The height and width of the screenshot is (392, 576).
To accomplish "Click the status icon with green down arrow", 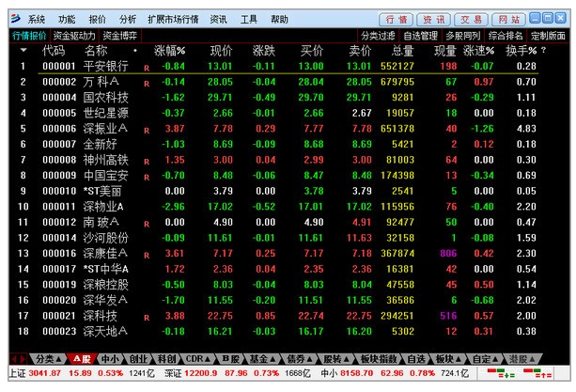I will (501, 373).
